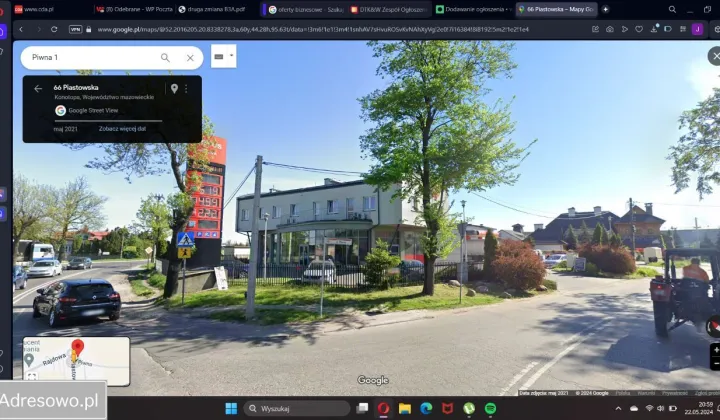Switch to Dodawanie ogłoszenia tab
The width and height of the screenshot is (720, 420).
pos(474,9)
